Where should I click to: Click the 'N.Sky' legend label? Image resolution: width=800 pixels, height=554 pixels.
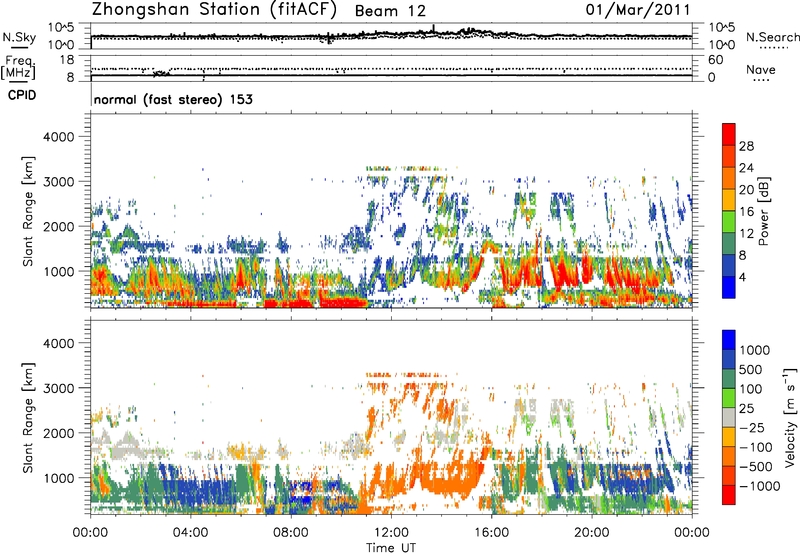(x=19, y=37)
